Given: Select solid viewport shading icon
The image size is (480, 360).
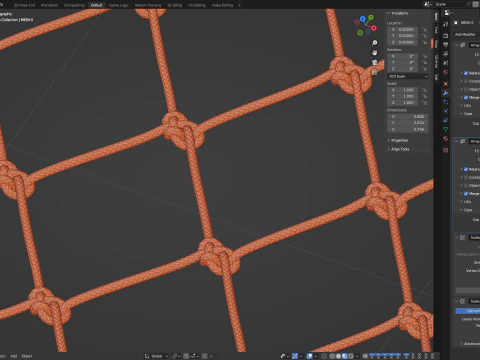Looking at the screenshot, I should [x=338, y=356].
